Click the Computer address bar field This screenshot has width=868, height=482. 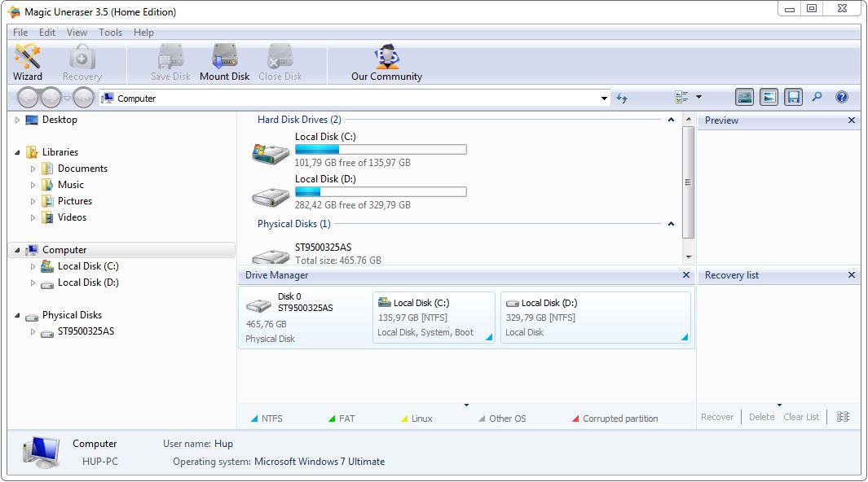click(x=355, y=99)
